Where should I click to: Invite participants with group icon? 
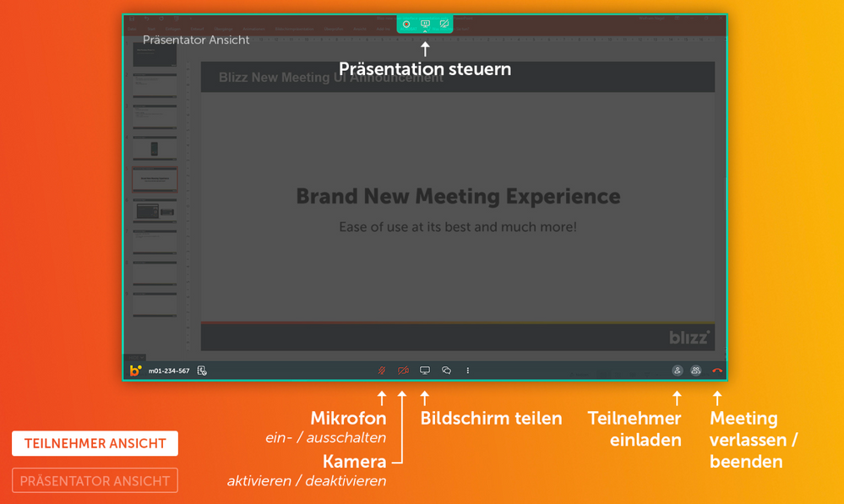[x=696, y=371]
